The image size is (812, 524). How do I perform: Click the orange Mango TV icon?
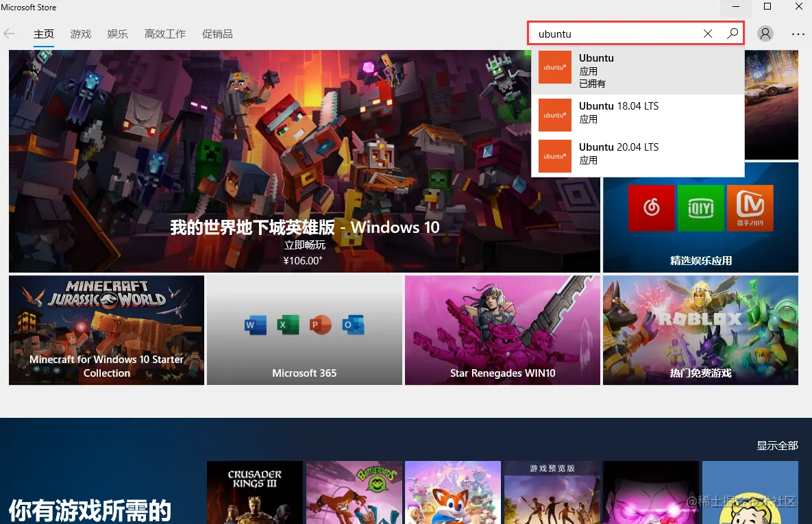point(750,208)
